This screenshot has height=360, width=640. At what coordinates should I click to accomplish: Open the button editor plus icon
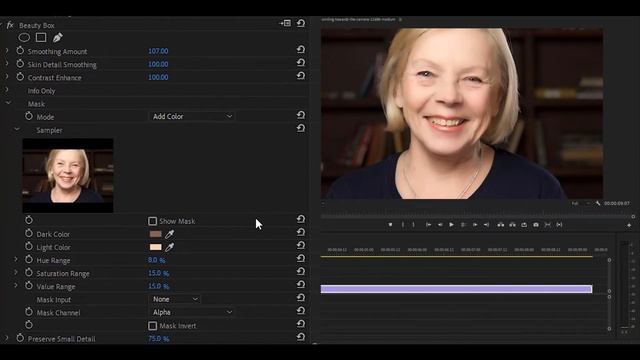click(629, 225)
